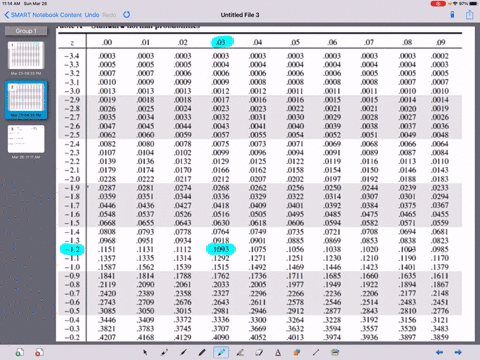Click the circular refresh icon
Image resolution: width=480 pixels, height=360 pixels.
(127, 15)
